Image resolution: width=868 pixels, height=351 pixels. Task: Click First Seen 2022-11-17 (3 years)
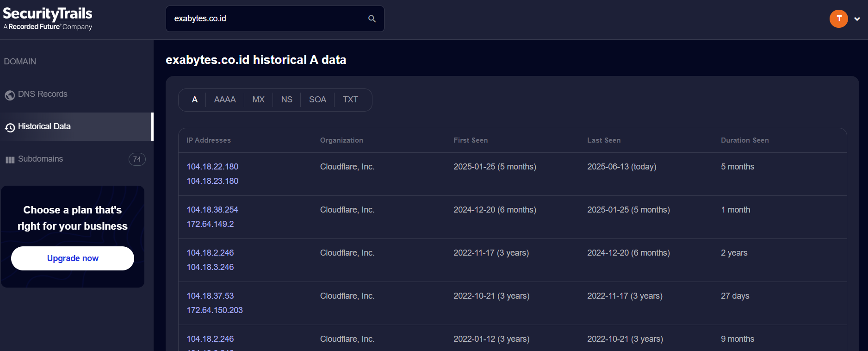pos(491,253)
